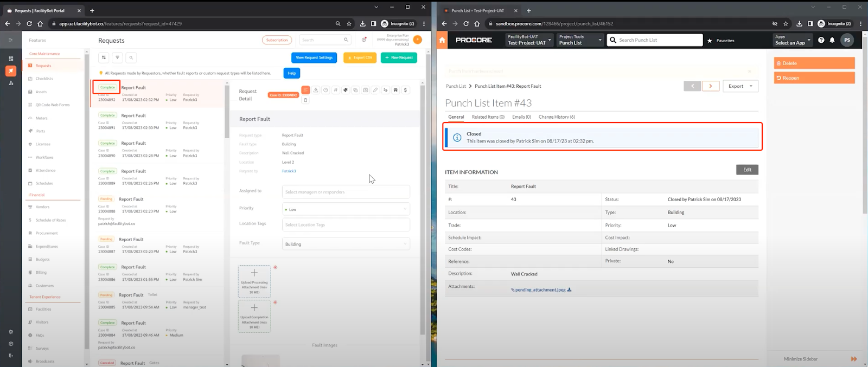
Task: Go to next punch item arrow
Action: tap(711, 86)
